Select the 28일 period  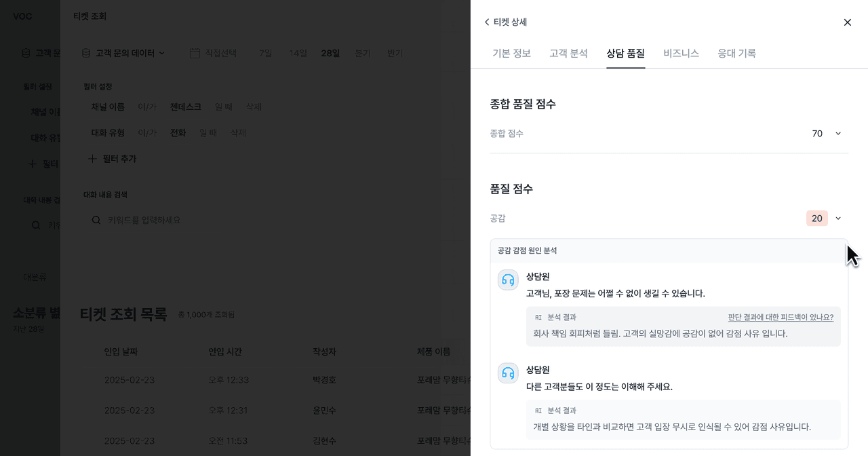tap(331, 53)
